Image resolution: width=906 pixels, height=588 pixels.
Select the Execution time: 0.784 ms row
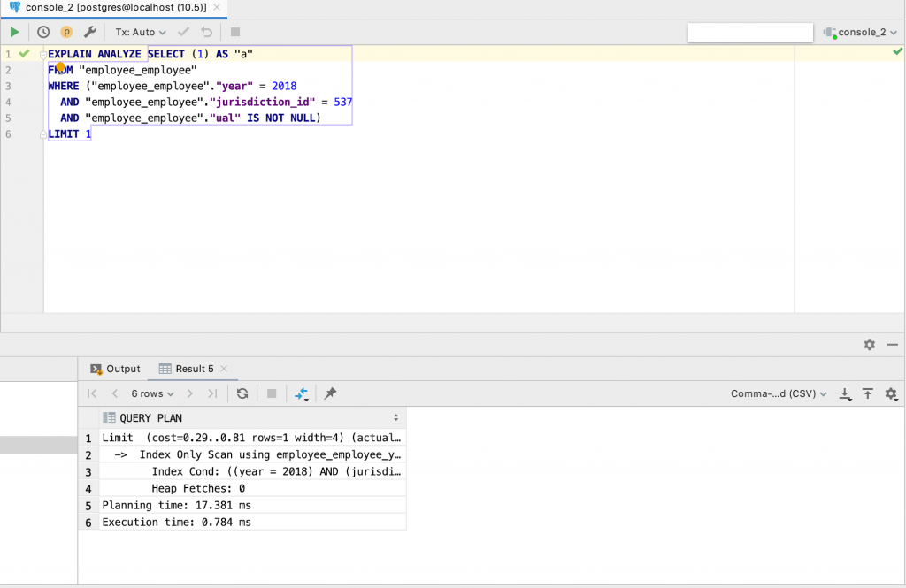[x=252, y=523]
